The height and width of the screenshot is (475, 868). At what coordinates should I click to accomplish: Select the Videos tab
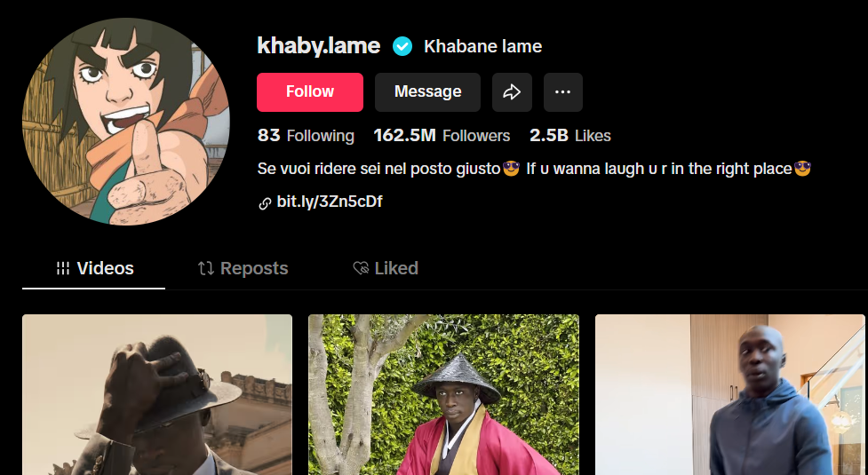tap(94, 269)
